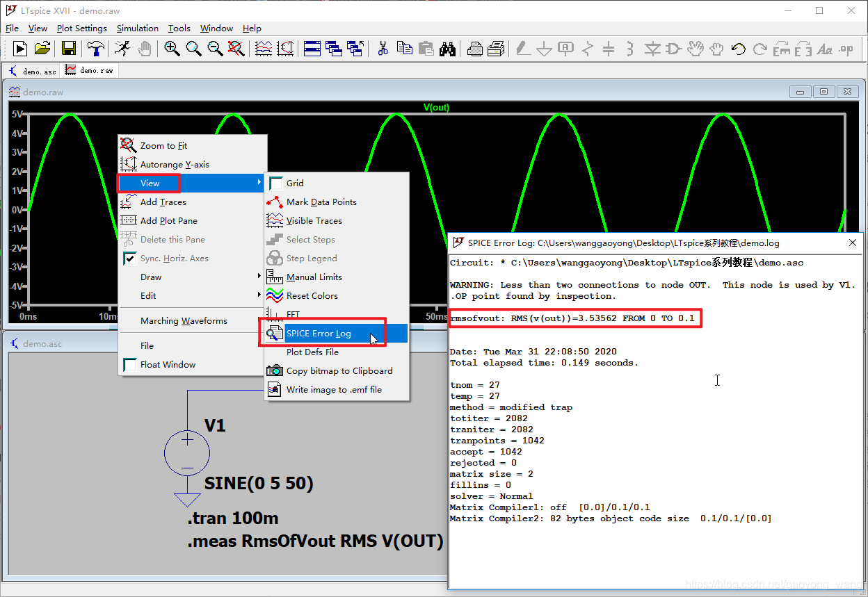Image resolution: width=868 pixels, height=597 pixels.
Task: Expand the Draw submenu arrow
Action: [x=260, y=277]
